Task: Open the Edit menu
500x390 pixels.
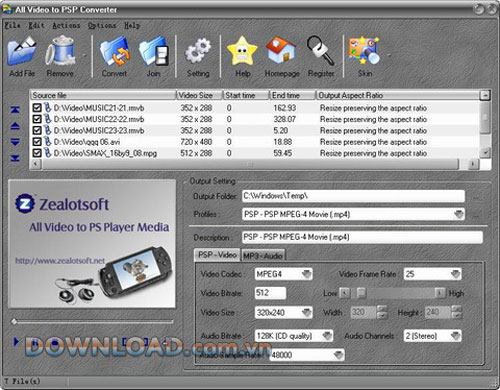Action: 36,25
